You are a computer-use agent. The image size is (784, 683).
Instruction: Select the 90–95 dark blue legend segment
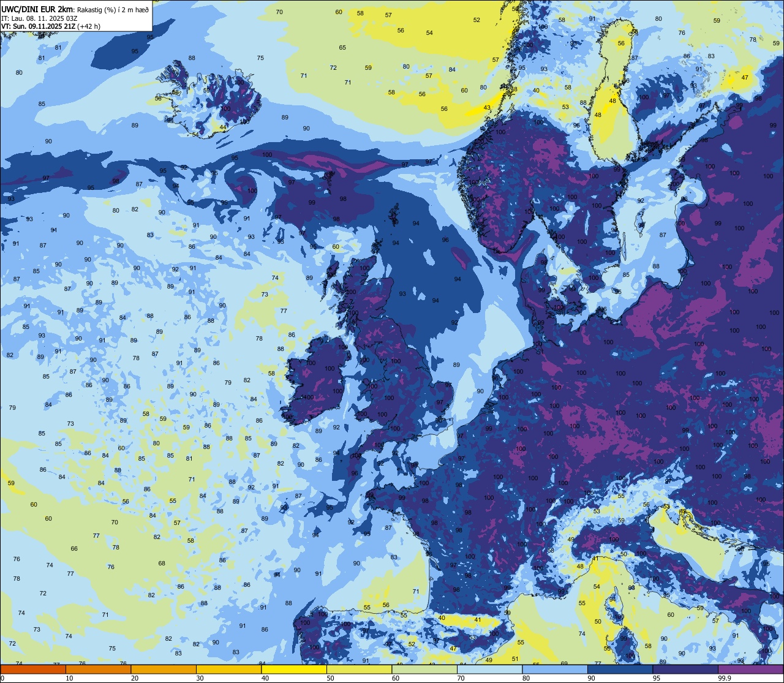tap(620, 669)
